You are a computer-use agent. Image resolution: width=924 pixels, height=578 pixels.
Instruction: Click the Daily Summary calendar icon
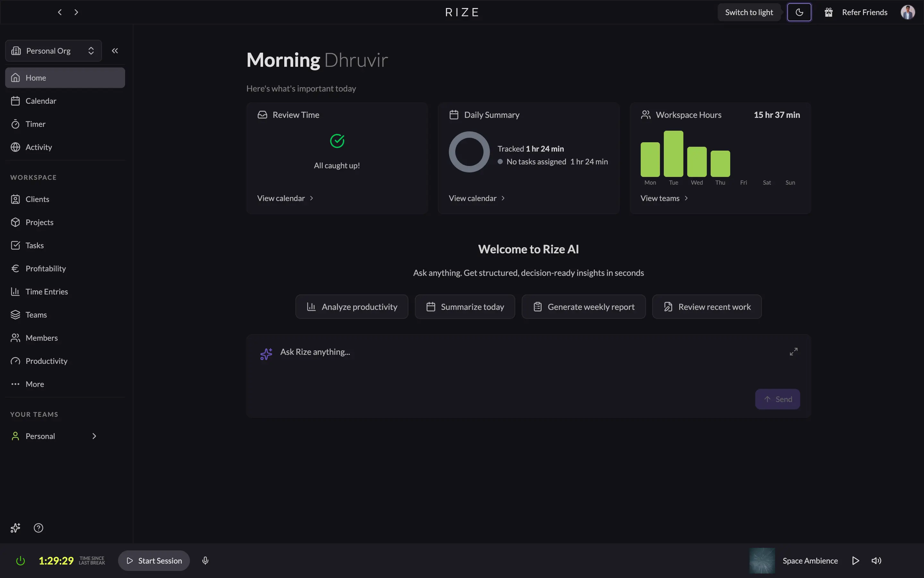(x=454, y=115)
